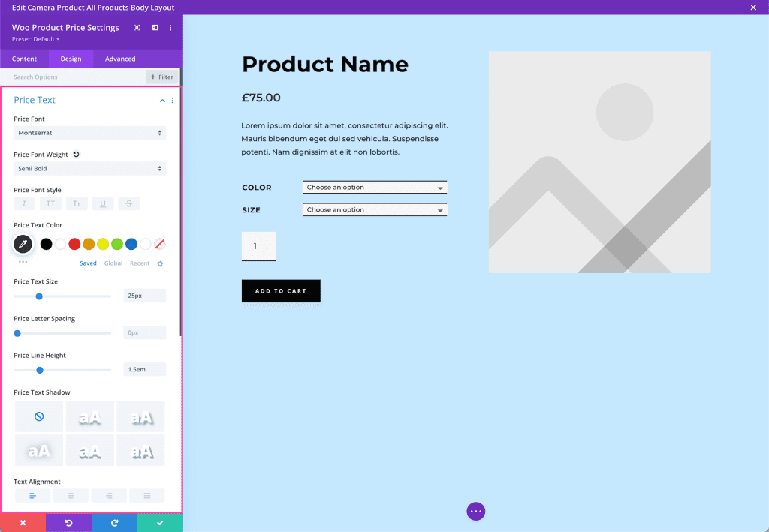Click the Add To Cart button

pyautogui.click(x=281, y=291)
